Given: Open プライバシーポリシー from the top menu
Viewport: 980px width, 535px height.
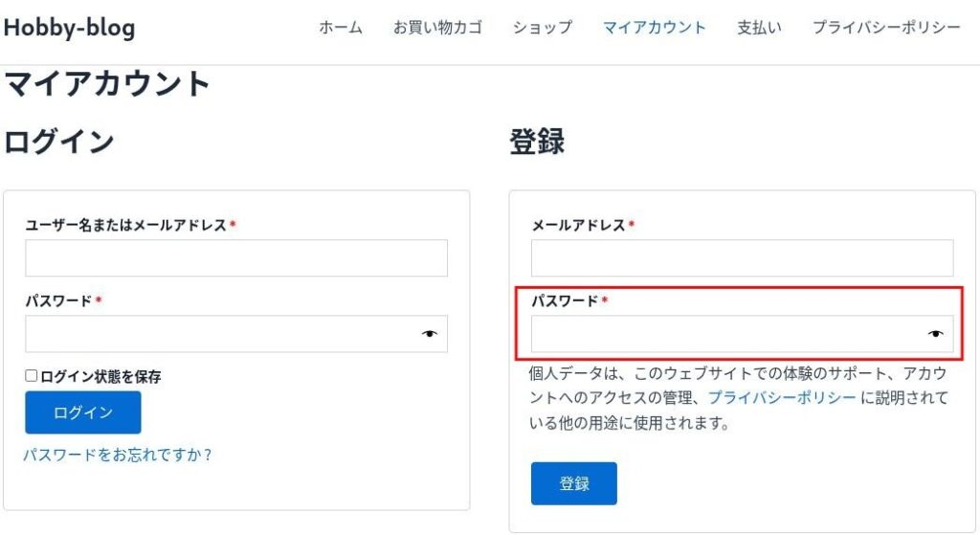Looking at the screenshot, I should pos(886,28).
